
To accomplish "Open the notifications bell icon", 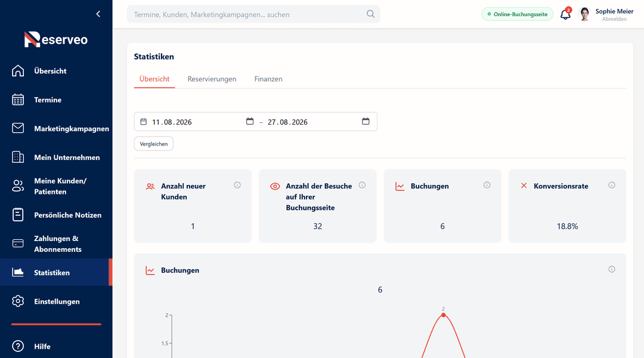I will point(565,14).
